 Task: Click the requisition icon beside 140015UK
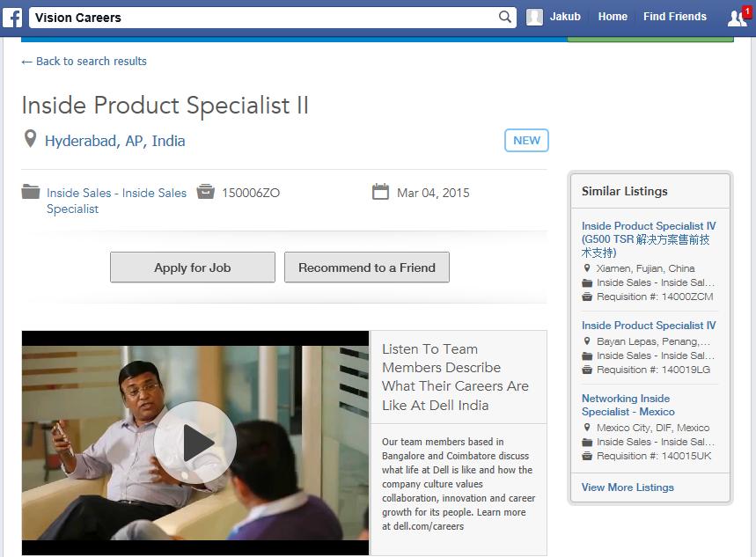click(x=587, y=456)
